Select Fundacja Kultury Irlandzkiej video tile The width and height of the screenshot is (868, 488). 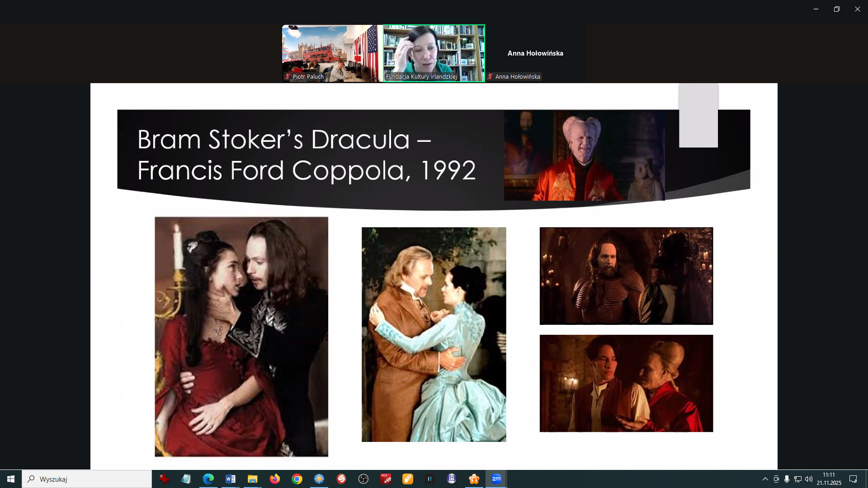pyautogui.click(x=434, y=53)
